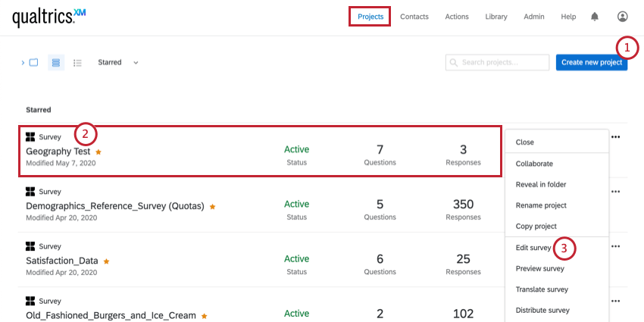
Task: Go to the Contacts tab
Action: coord(414,17)
